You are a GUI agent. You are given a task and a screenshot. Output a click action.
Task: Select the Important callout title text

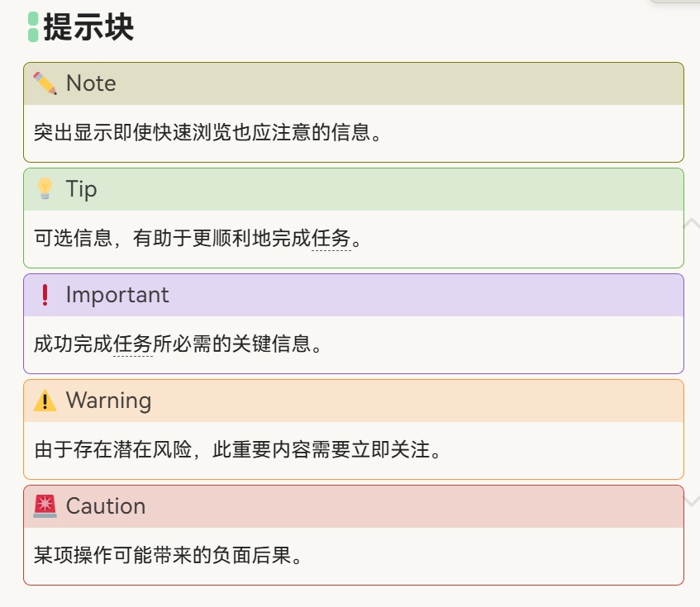pyautogui.click(x=117, y=295)
